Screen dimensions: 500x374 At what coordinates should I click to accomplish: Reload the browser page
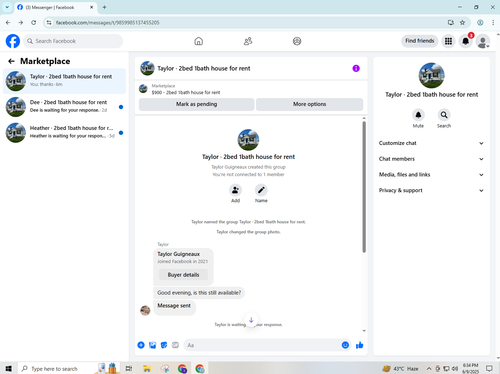[x=34, y=23]
